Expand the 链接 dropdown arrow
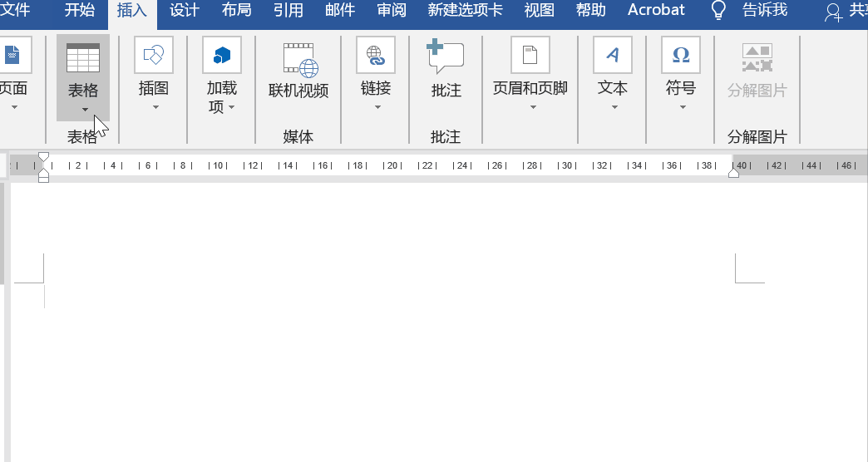This screenshot has height=462, width=868. (377, 107)
